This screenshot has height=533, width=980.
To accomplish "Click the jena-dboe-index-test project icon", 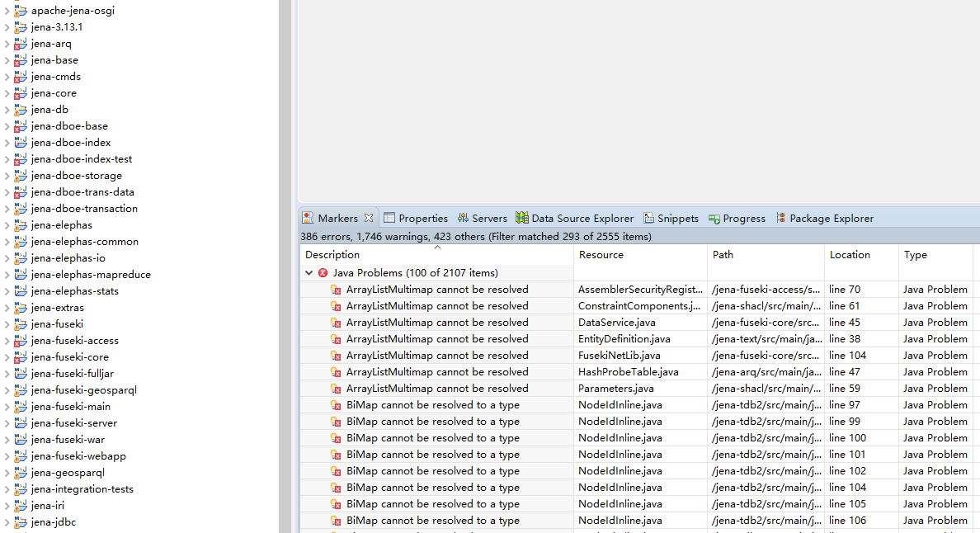I will coord(21,159).
